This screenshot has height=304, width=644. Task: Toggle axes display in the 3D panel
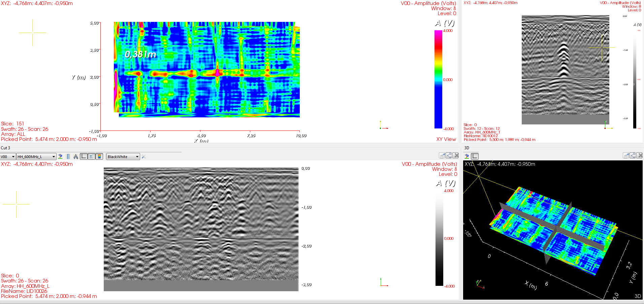coord(475,156)
